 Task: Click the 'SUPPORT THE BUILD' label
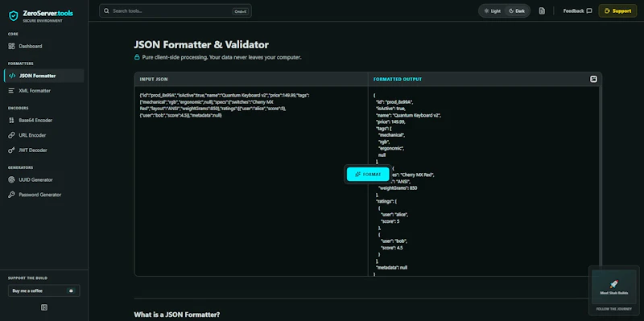click(27, 278)
